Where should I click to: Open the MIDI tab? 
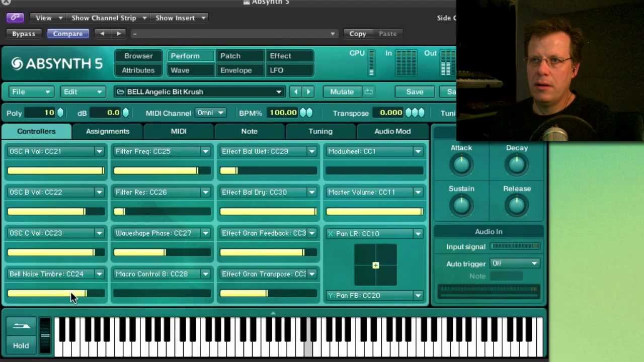click(x=179, y=131)
